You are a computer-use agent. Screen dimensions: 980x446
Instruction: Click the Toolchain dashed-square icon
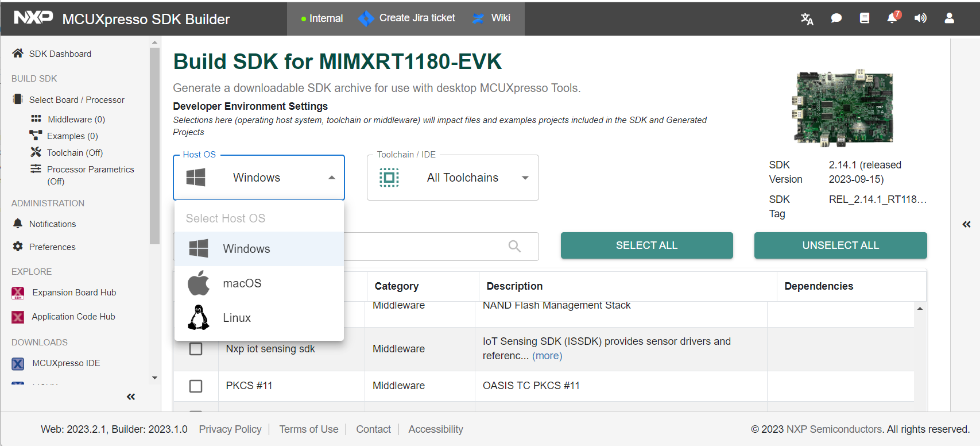[x=389, y=178]
